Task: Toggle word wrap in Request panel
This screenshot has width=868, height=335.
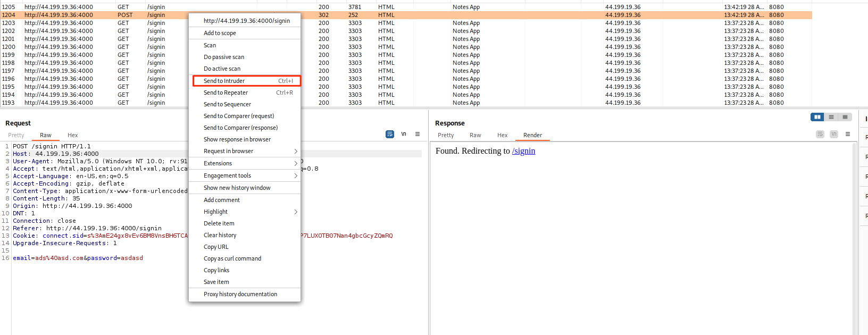Action: click(x=390, y=134)
